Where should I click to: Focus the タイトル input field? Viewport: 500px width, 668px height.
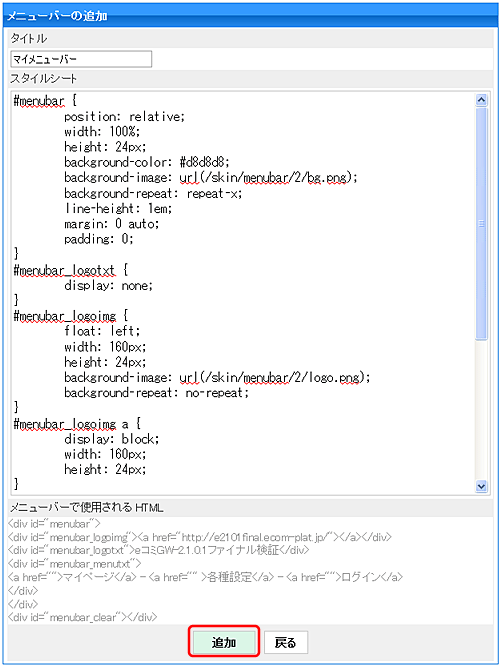pyautogui.click(x=81, y=59)
